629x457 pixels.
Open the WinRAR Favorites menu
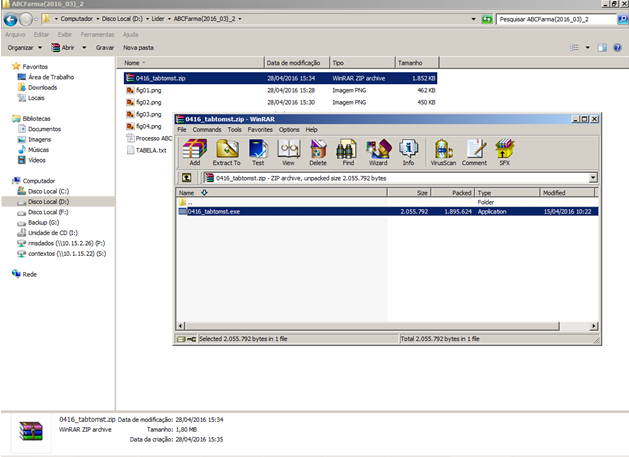point(260,130)
